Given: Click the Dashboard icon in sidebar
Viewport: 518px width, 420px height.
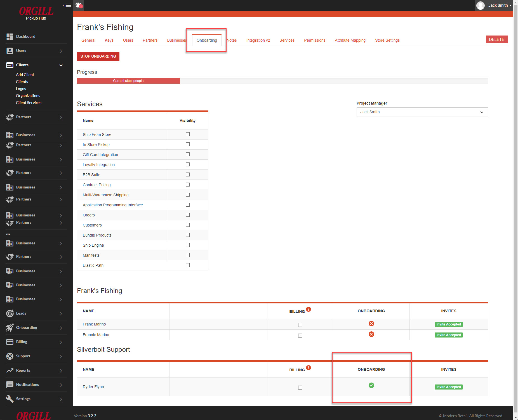Looking at the screenshot, I should pyautogui.click(x=10, y=36).
